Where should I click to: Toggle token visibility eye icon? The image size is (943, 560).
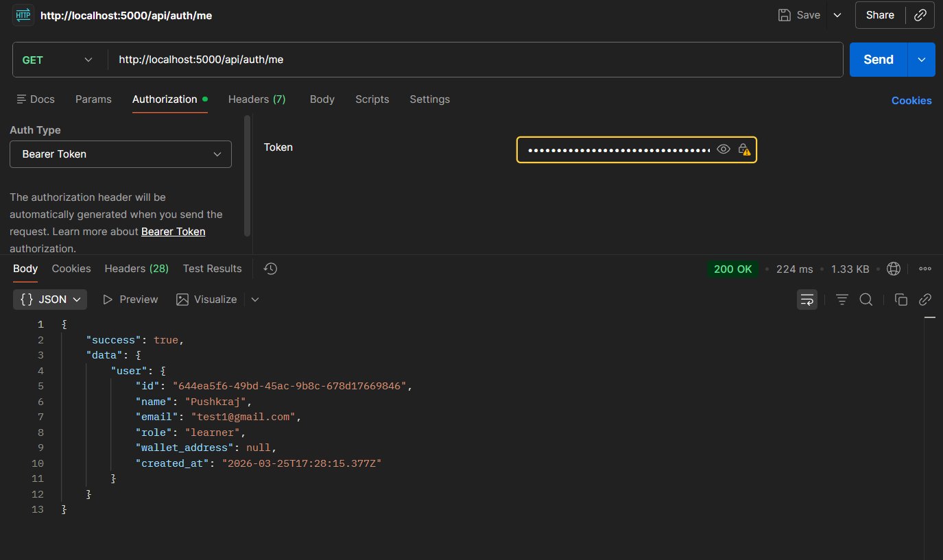tap(723, 149)
